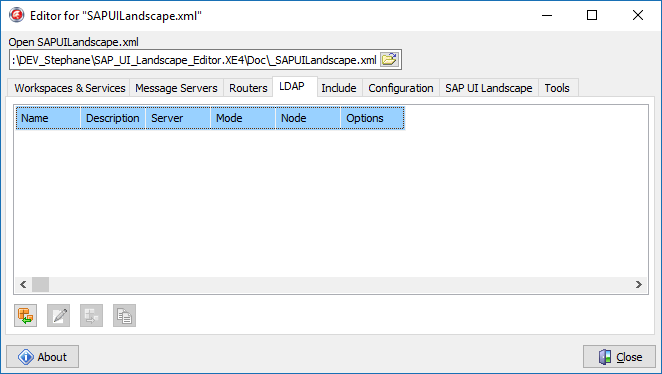Open file browser via folder icon
Image resolution: width=662 pixels, height=374 pixels.
tap(389, 60)
